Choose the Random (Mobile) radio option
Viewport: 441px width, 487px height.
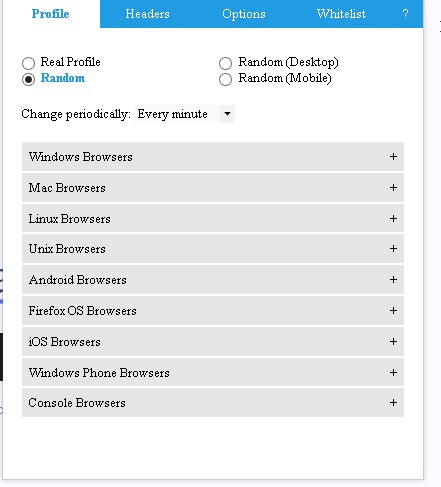pyautogui.click(x=225, y=79)
